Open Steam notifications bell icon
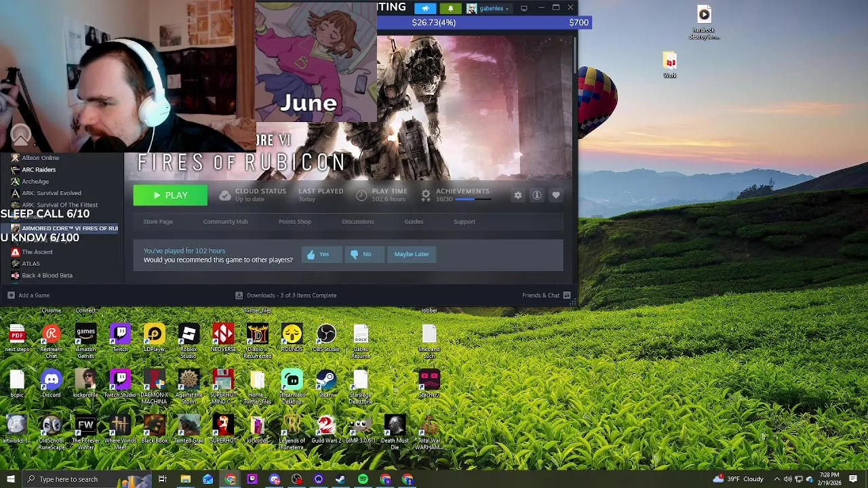868x488 pixels. pos(450,8)
